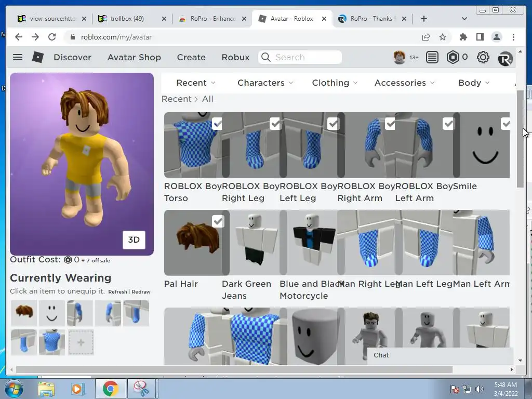Open Create in Roblox navbar
This screenshot has width=532, height=399.
pos(191,57)
